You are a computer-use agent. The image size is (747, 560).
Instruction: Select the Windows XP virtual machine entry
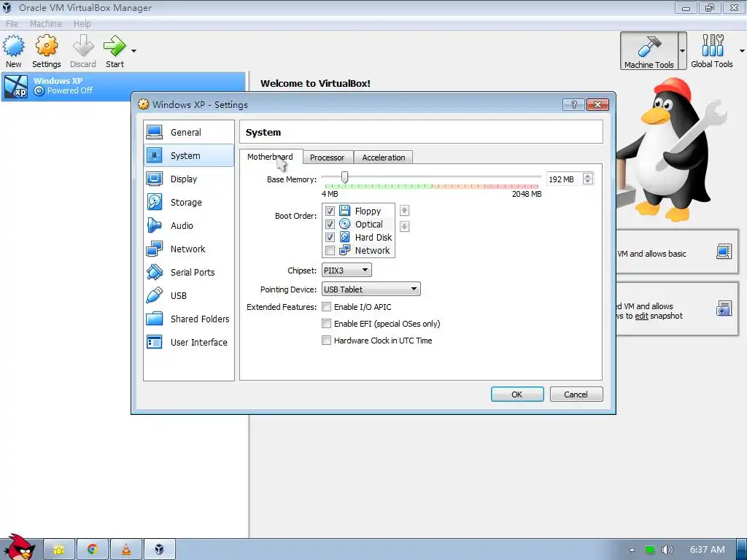(x=124, y=86)
